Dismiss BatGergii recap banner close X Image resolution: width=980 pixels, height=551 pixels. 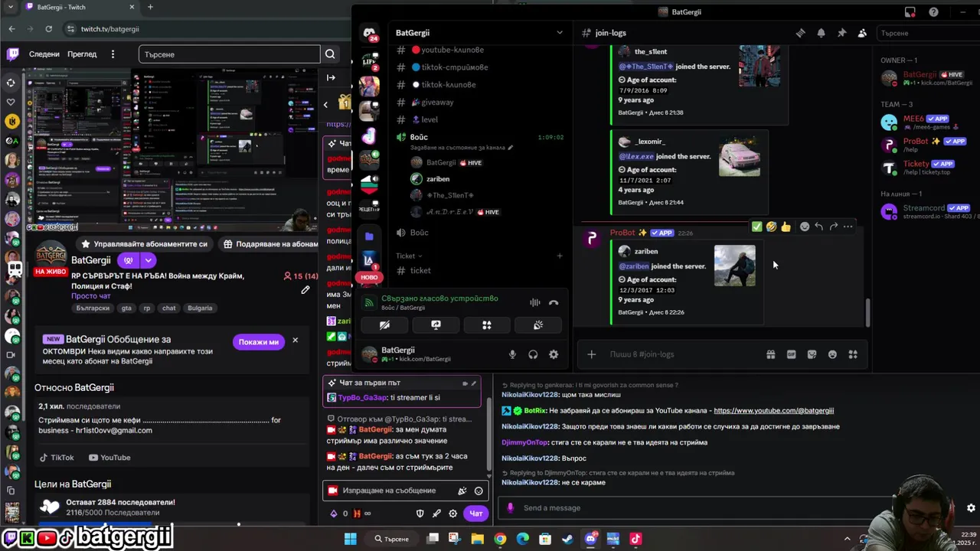pos(295,341)
